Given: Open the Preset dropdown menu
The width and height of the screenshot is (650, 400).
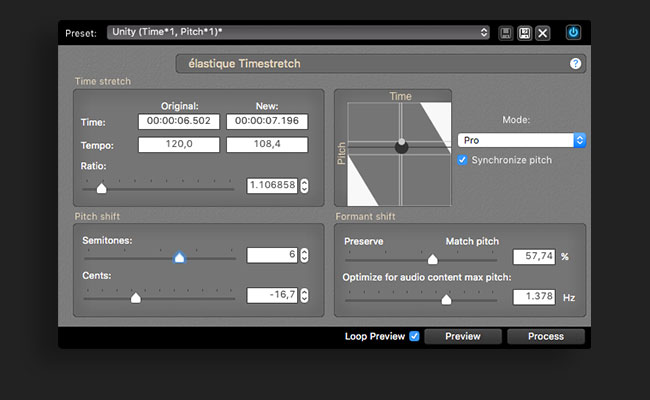Looking at the screenshot, I should pos(298,32).
